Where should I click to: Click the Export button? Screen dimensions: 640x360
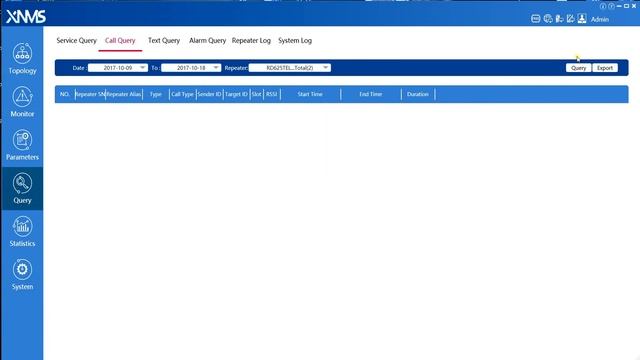point(605,68)
